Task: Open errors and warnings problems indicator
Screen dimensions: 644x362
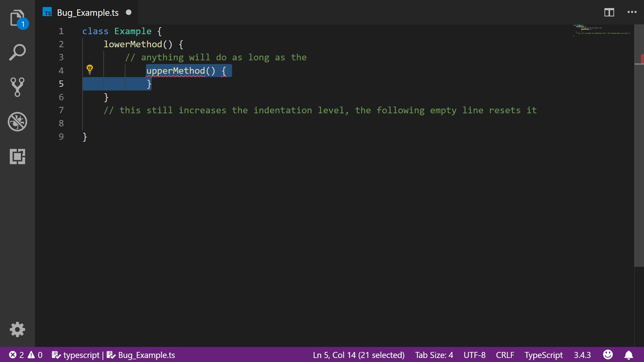Action: click(x=25, y=355)
